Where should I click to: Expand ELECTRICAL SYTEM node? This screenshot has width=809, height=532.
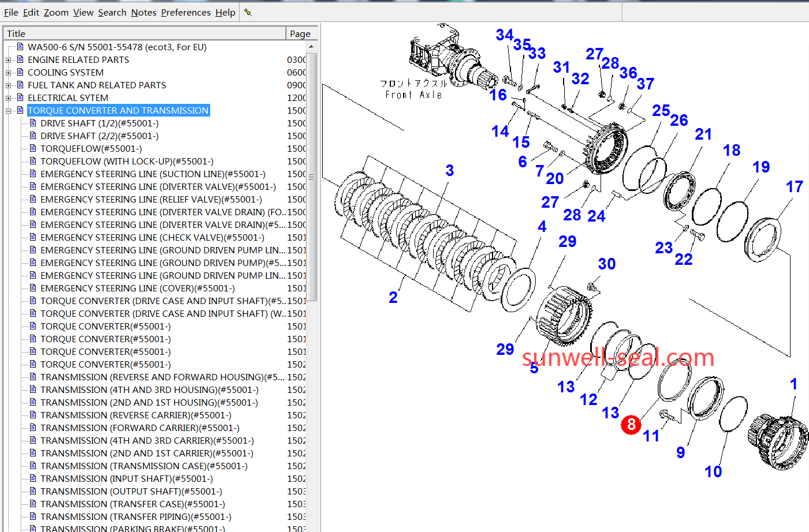click(8, 98)
